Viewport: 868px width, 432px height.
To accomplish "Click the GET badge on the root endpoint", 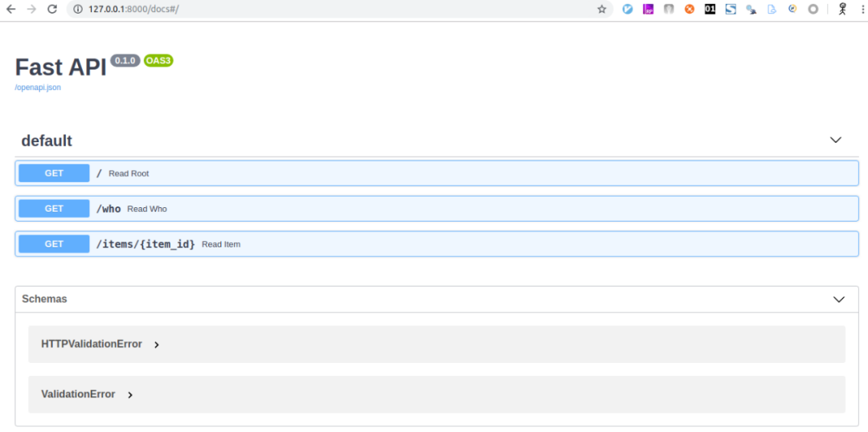I will click(54, 173).
